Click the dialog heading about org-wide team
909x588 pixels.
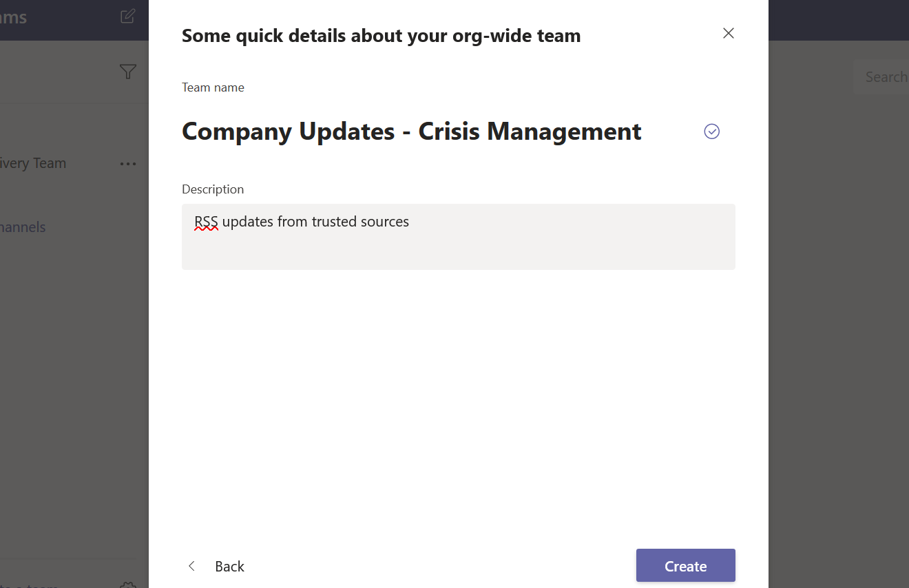point(381,36)
